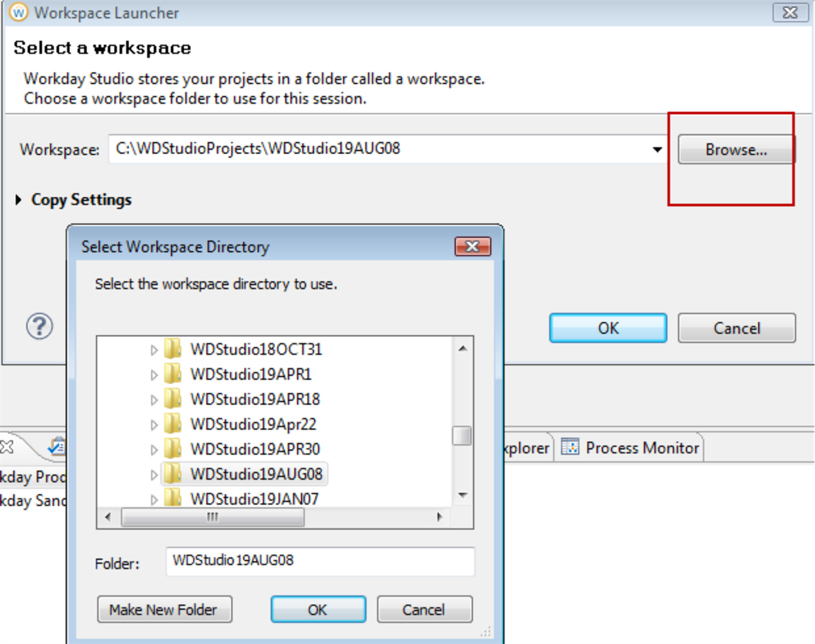This screenshot has width=815, height=644.
Task: Close the Workspace Launcher window
Action: pos(789,12)
